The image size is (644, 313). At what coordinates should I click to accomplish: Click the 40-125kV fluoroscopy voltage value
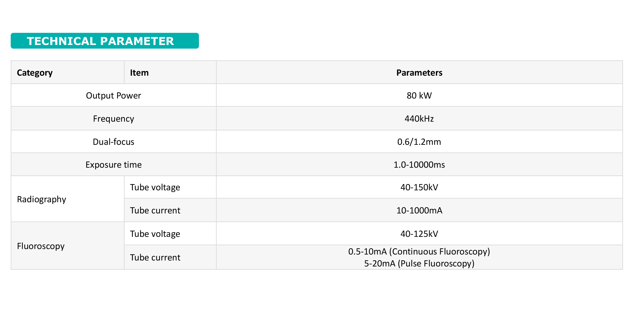[x=419, y=234]
